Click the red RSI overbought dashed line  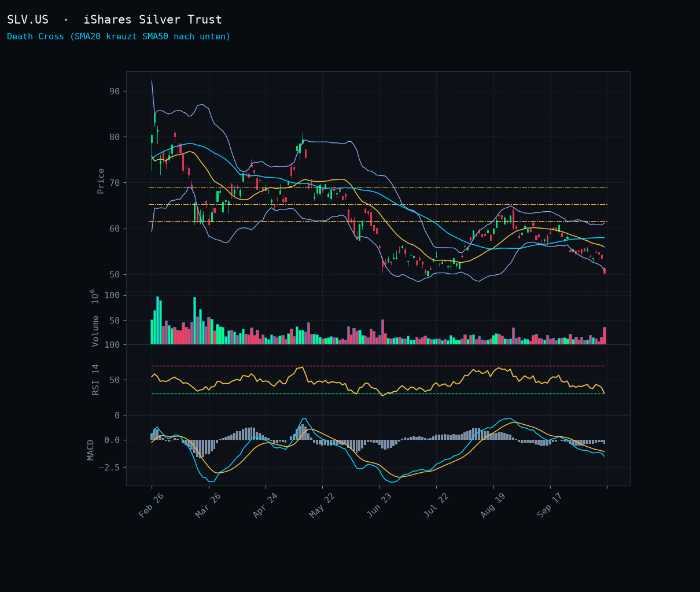378,366
